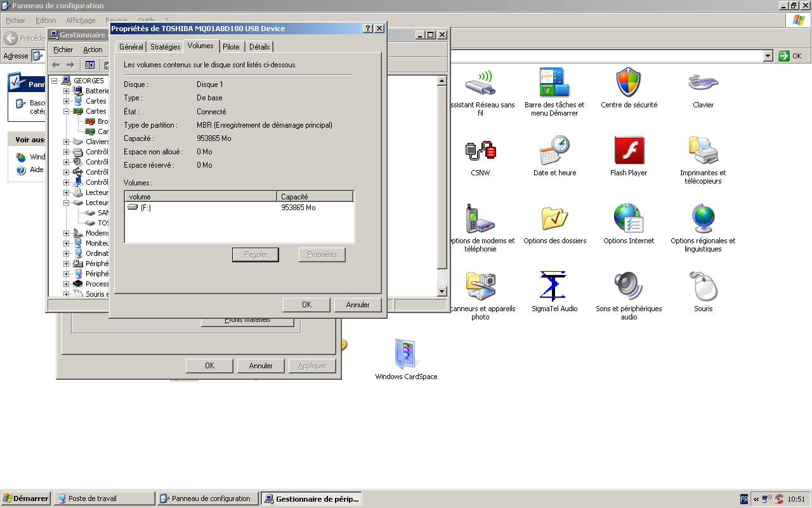
Task: Switch to Panneau de configuration taskbar item
Action: point(208,498)
